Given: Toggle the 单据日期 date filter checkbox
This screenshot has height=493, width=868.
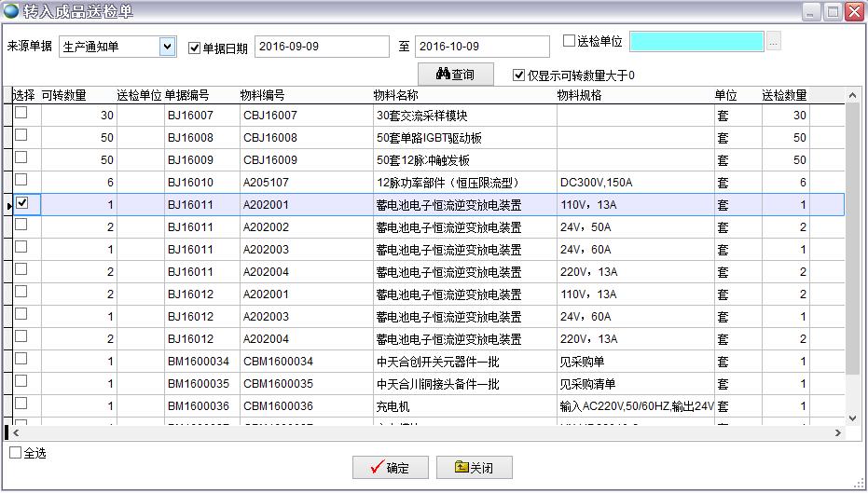Looking at the screenshot, I should tap(194, 48).
